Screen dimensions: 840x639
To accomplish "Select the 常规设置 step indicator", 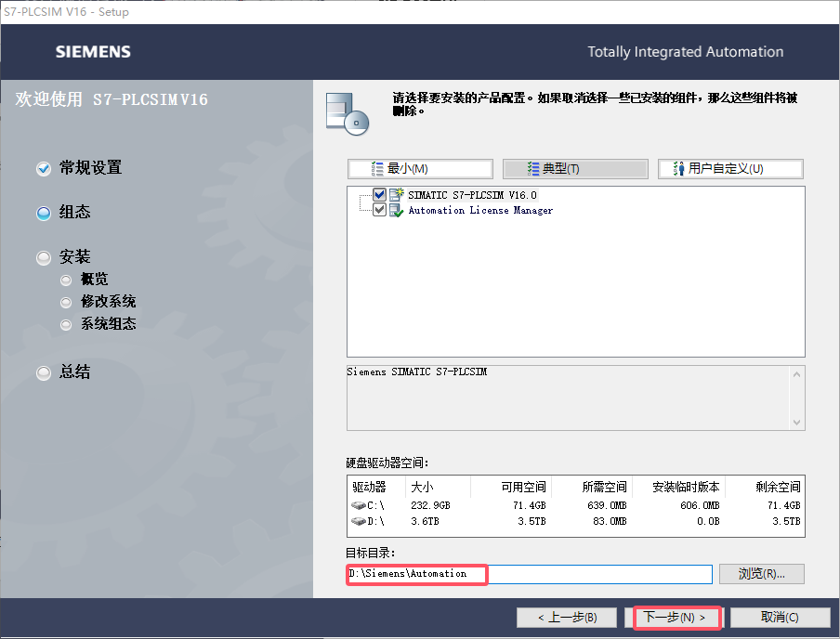I will 44,169.
